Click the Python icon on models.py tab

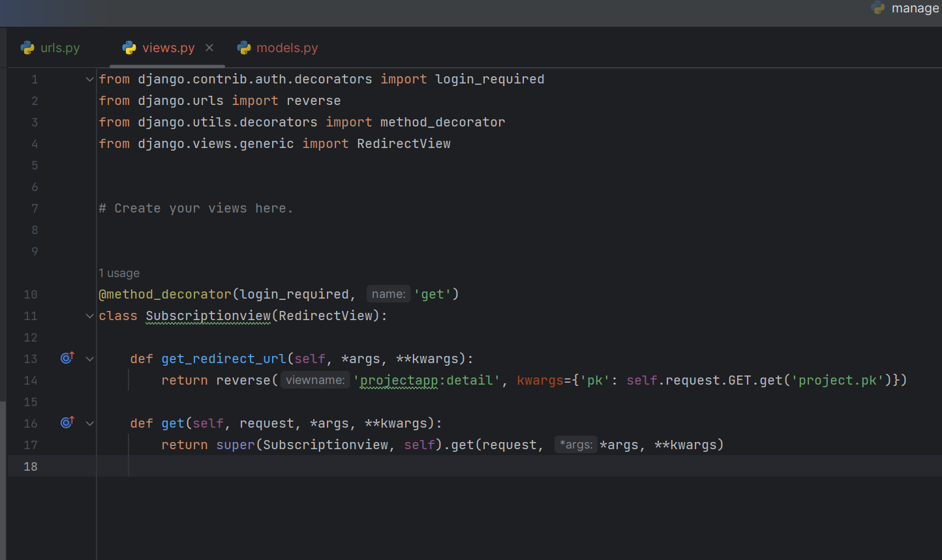[244, 48]
